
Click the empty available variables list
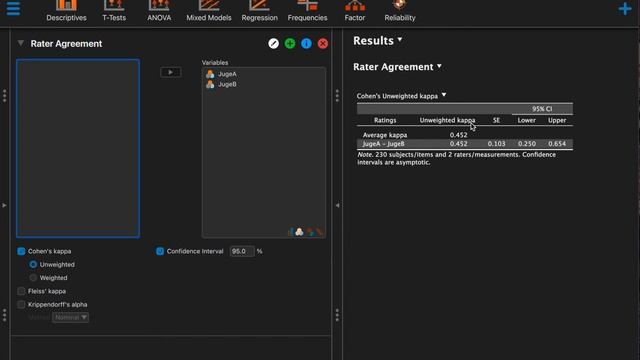78,148
